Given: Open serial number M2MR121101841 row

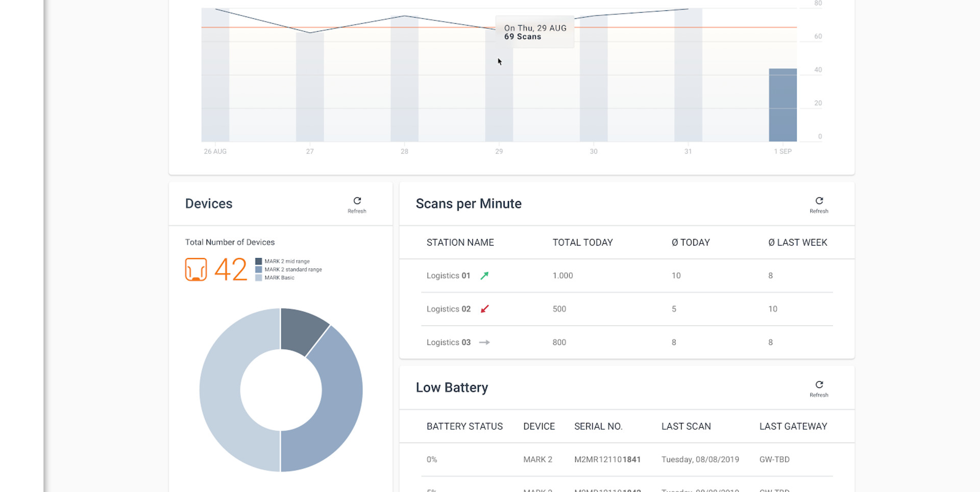Looking at the screenshot, I should point(607,460).
